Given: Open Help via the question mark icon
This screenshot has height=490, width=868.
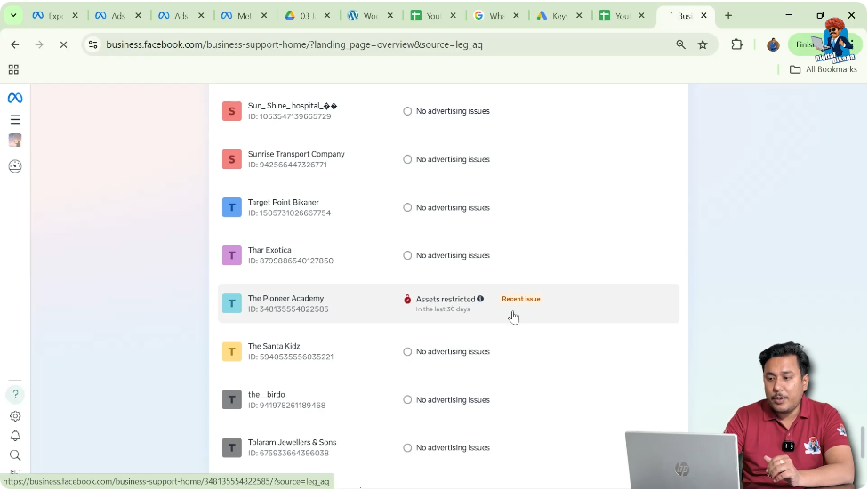Looking at the screenshot, I should coord(15,394).
